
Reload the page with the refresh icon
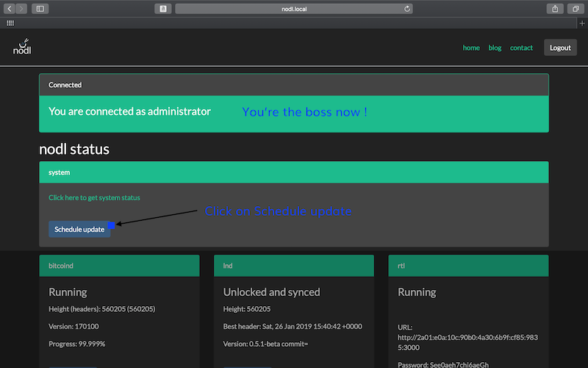coord(407,9)
